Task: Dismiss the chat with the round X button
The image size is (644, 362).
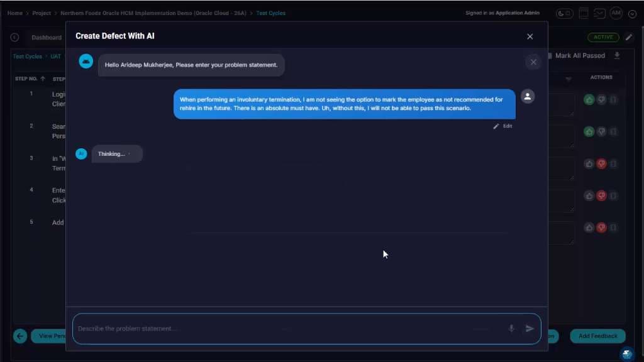Action: (x=533, y=62)
